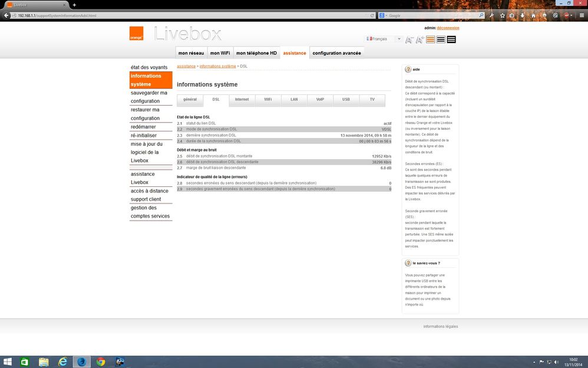Open the search engine selector dropdown

click(x=383, y=15)
